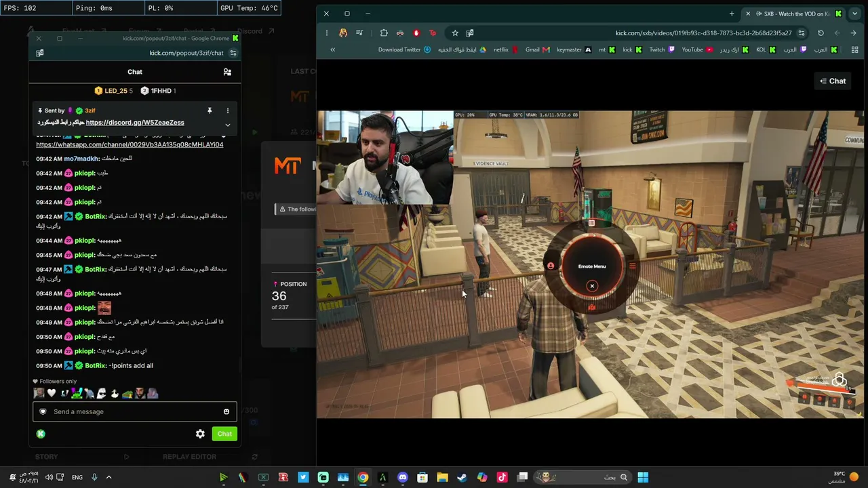
Task: Click the taskbar search box
Action: [x=583, y=477]
